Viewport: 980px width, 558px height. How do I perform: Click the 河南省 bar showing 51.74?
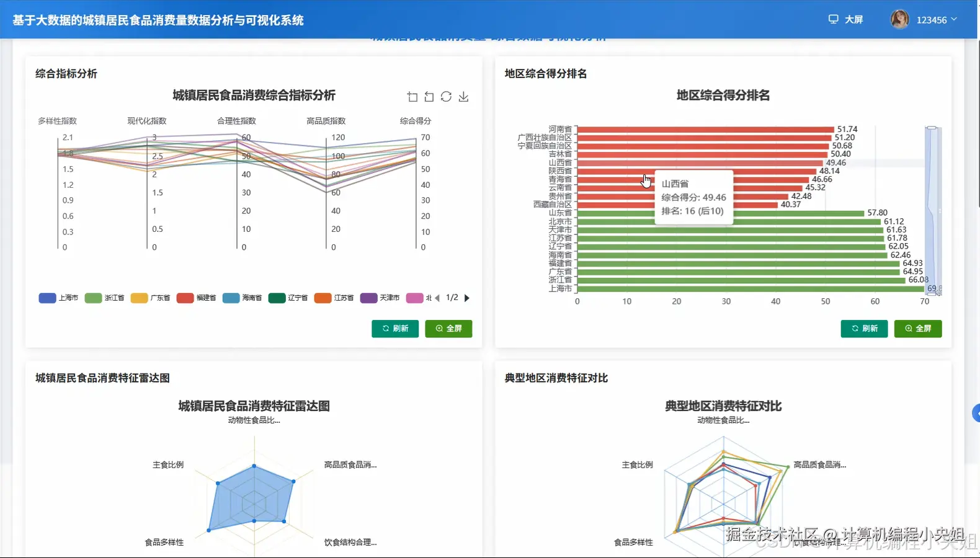705,130
